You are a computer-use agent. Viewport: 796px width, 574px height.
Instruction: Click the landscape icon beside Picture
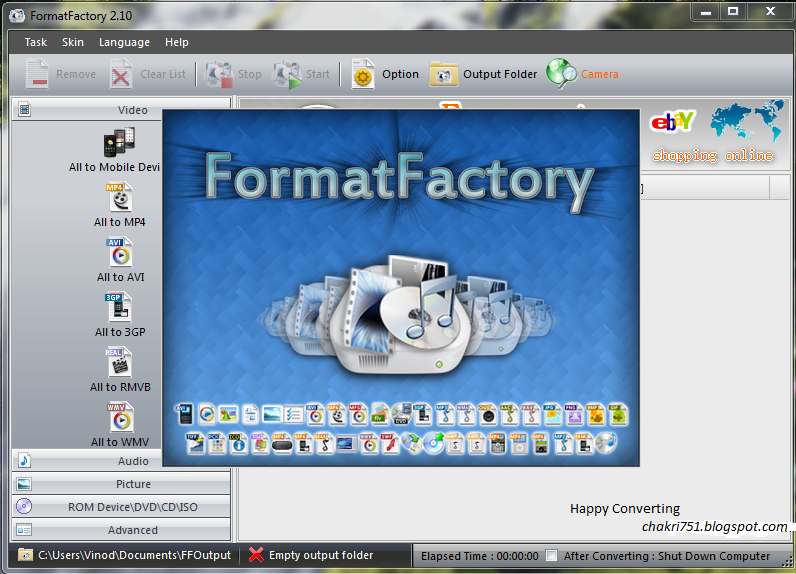coord(24,484)
